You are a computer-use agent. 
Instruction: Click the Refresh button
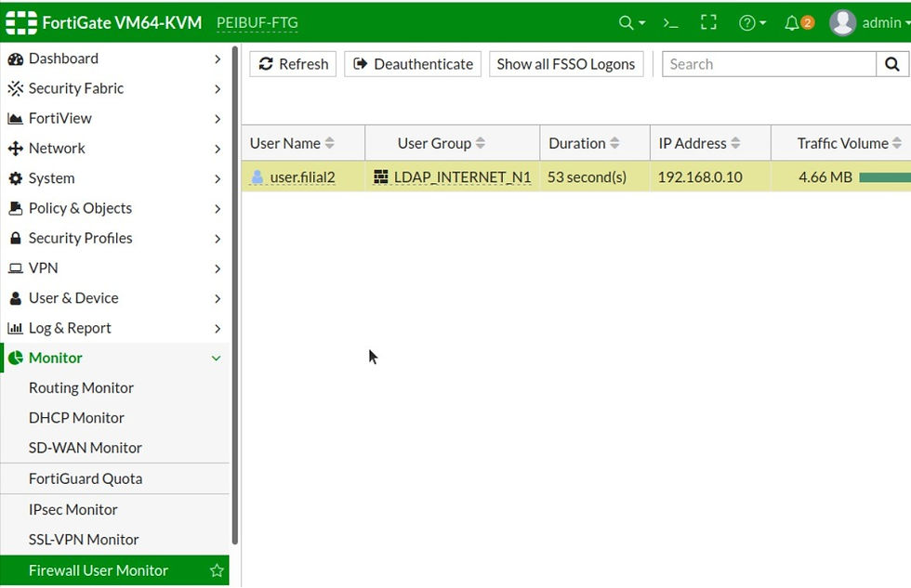click(x=293, y=64)
